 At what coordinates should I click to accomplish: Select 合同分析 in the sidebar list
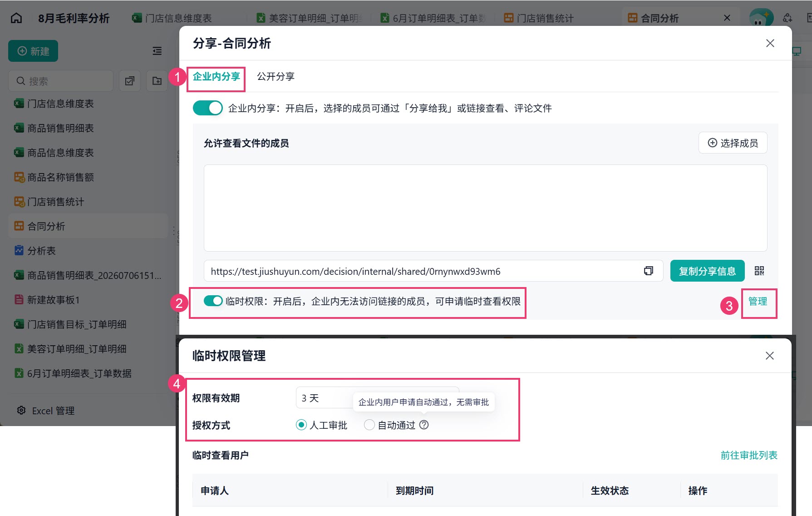pos(88,226)
